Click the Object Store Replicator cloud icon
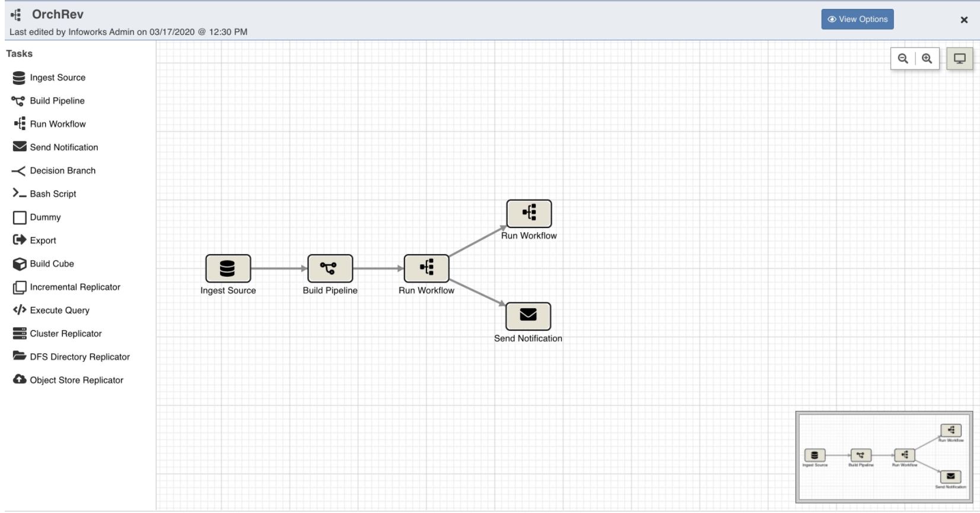This screenshot has height=513, width=980. (x=19, y=379)
